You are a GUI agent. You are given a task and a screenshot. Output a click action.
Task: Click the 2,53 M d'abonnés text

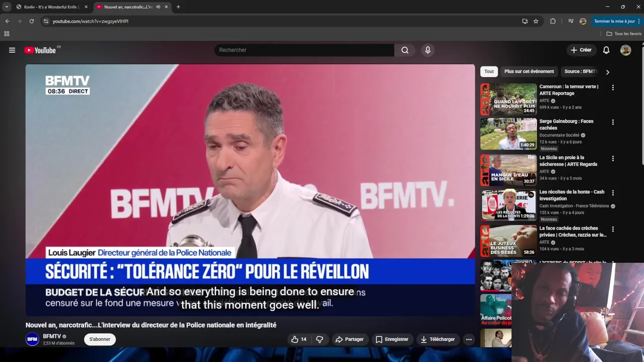[58, 343]
